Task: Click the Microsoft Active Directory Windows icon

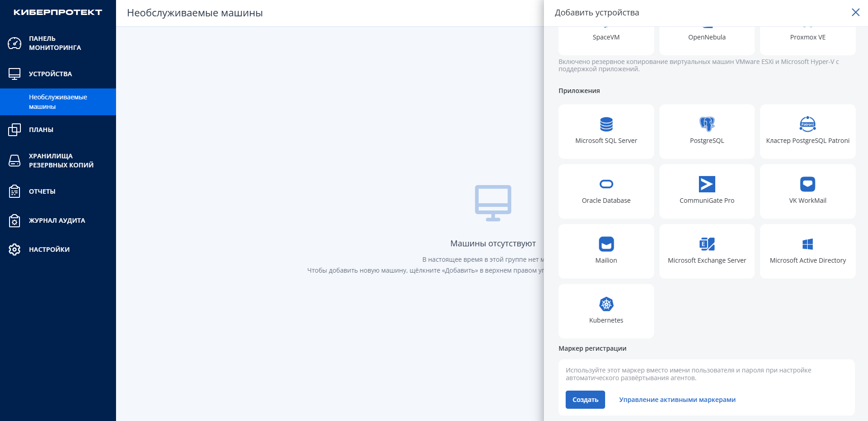Action: (808, 244)
